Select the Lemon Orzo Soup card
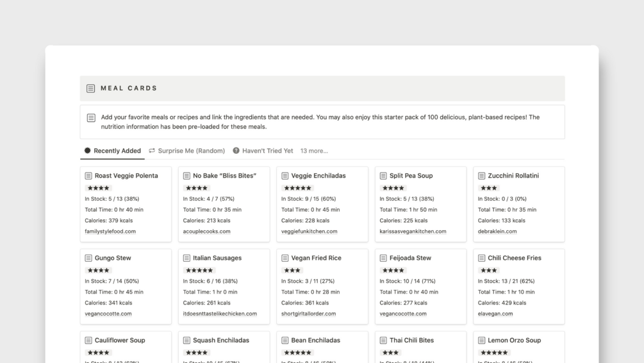Screen dimensions: 644x363 [x=519, y=347]
